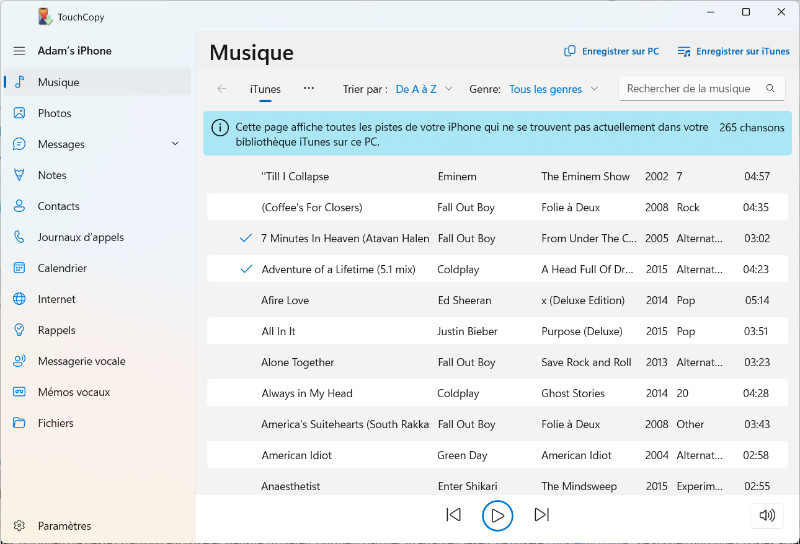Open the three-dot more tabs menu
The height and width of the screenshot is (544, 800).
pyautogui.click(x=309, y=88)
